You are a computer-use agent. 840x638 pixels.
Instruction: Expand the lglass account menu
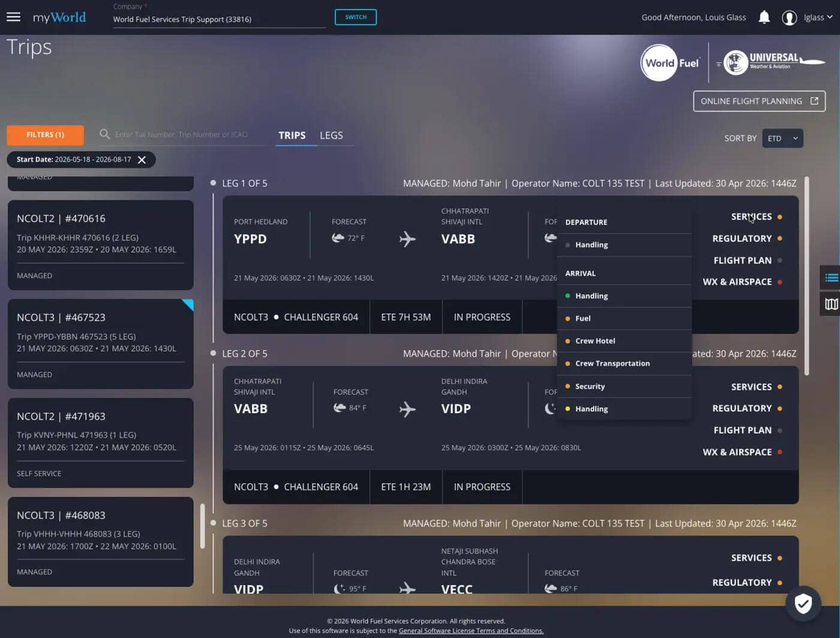[818, 17]
